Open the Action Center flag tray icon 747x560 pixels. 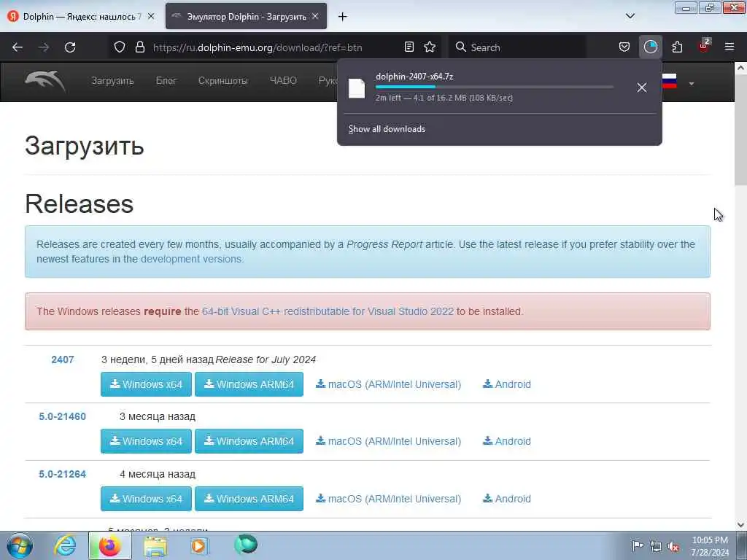pyautogui.click(x=638, y=545)
